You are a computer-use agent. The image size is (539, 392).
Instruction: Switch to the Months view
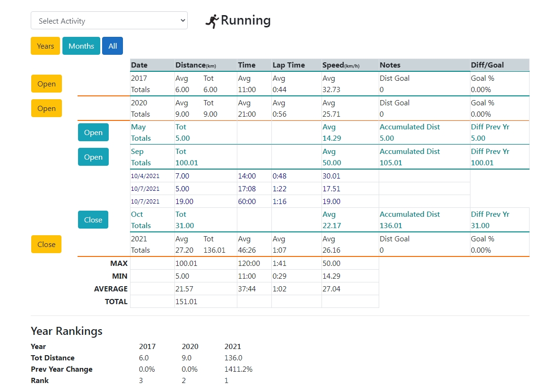tap(81, 46)
